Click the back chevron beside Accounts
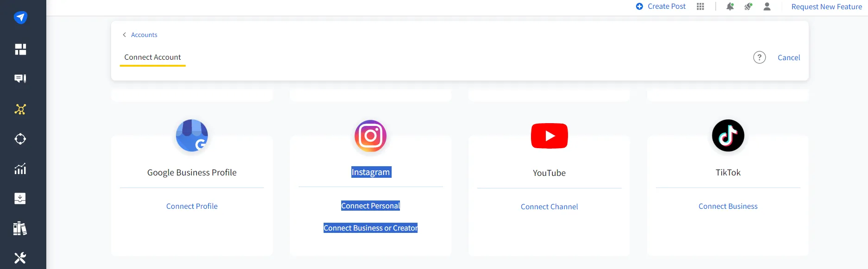Viewport: 868px width, 269px height. pos(124,35)
